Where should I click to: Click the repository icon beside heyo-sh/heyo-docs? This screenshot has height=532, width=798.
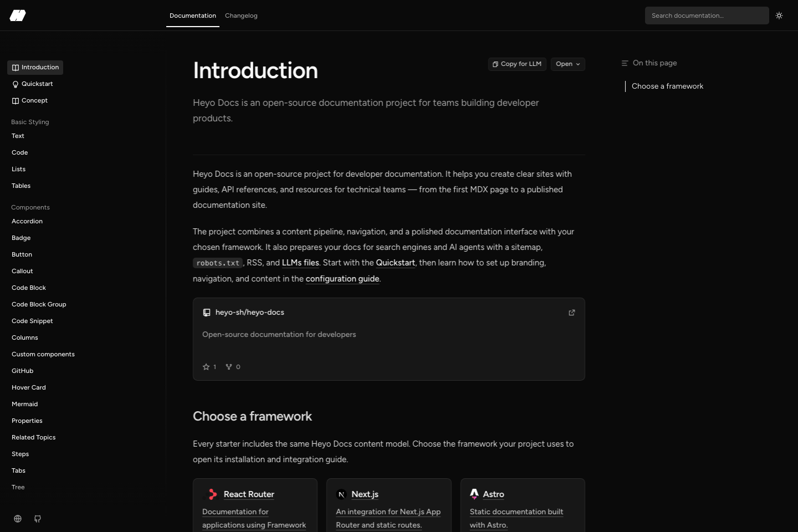(x=207, y=313)
